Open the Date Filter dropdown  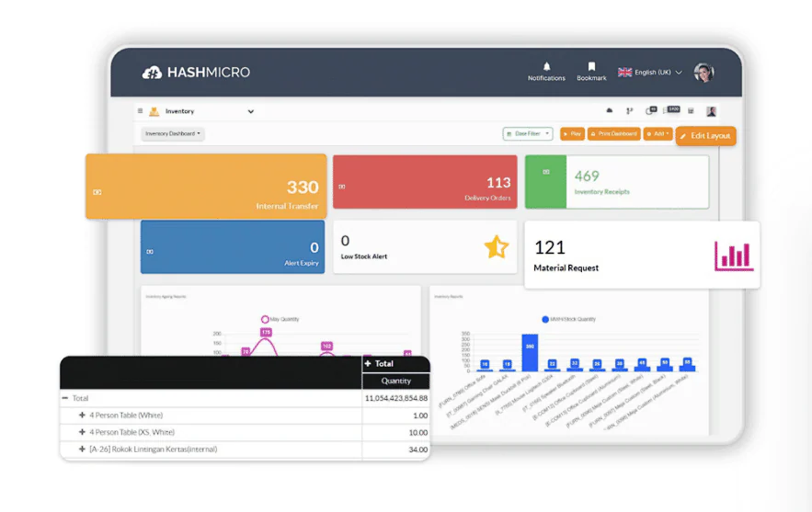(x=528, y=133)
